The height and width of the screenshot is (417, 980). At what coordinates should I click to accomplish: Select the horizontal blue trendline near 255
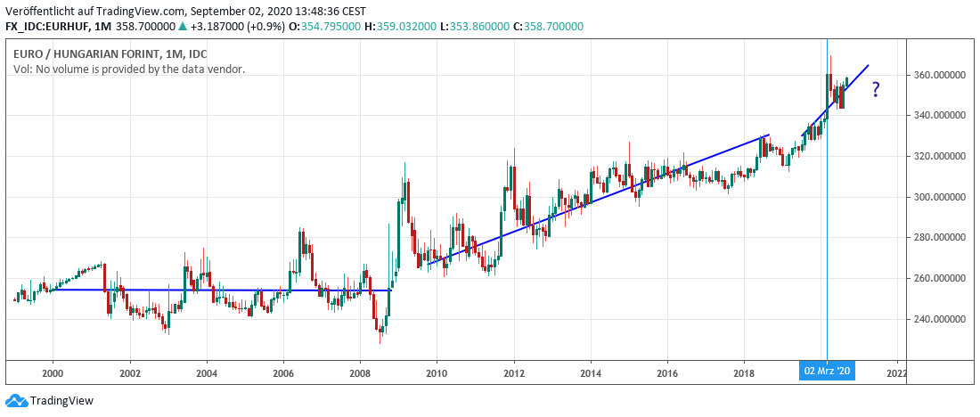(222, 290)
